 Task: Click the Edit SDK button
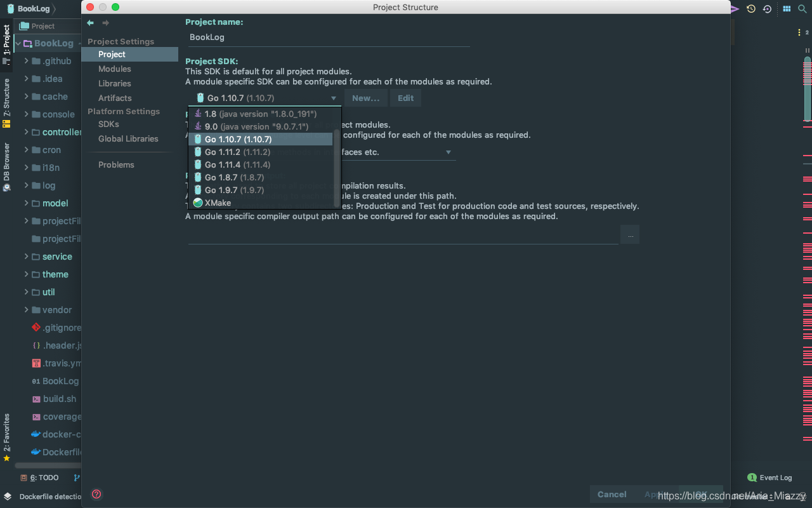pyautogui.click(x=406, y=98)
